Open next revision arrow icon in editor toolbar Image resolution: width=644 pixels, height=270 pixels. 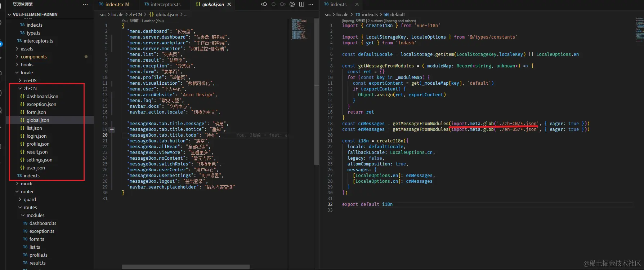click(x=283, y=4)
